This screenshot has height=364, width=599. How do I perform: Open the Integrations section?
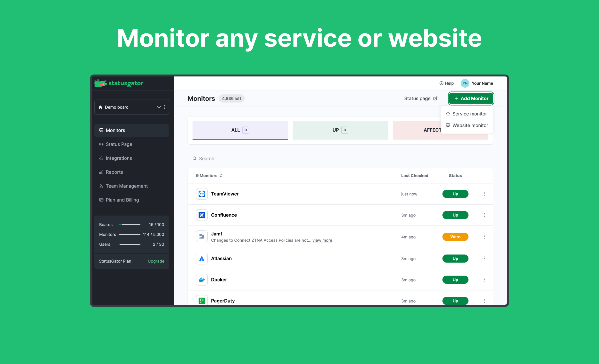tap(118, 158)
